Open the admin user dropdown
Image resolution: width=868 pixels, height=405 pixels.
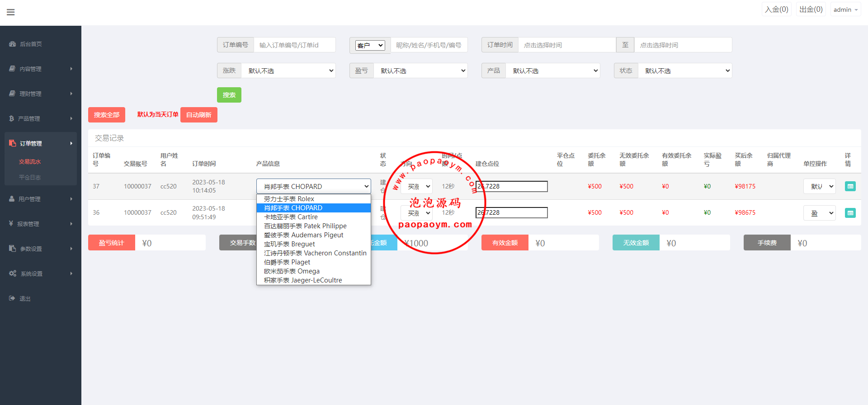pyautogui.click(x=845, y=9)
